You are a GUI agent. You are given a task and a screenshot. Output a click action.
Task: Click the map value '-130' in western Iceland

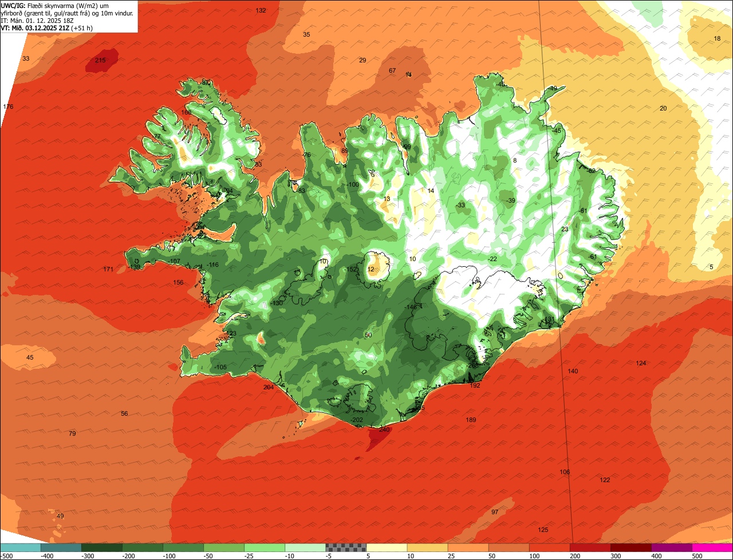[x=277, y=303]
